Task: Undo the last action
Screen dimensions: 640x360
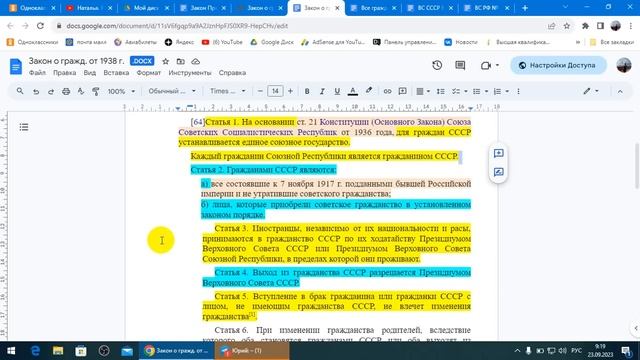Action: tap(36, 91)
